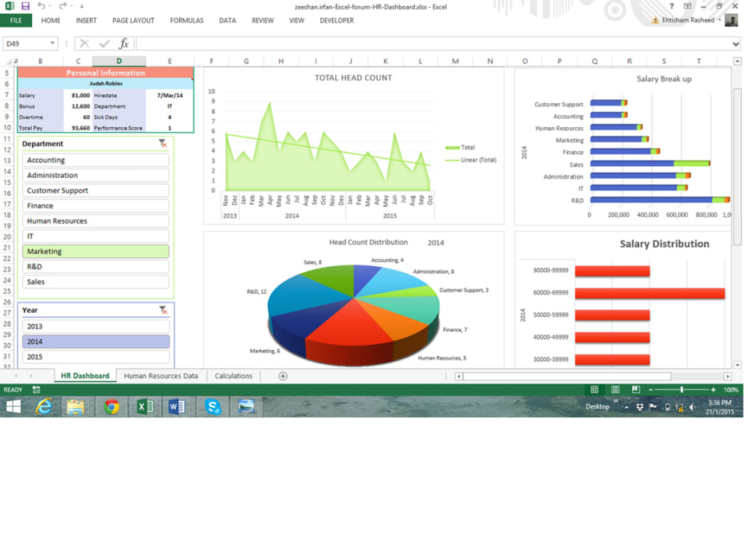Select 2015 in Year slicer
This screenshot has height=560, width=748.
96,357
